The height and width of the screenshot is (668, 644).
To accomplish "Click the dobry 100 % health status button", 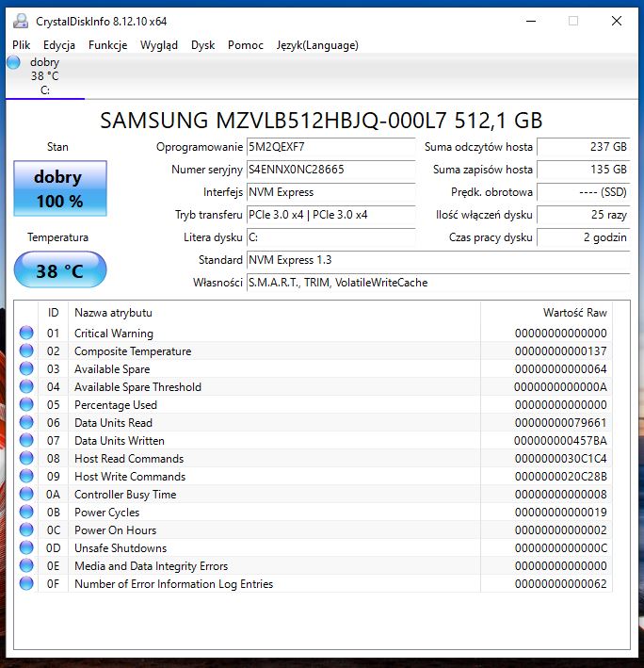I will (60, 188).
